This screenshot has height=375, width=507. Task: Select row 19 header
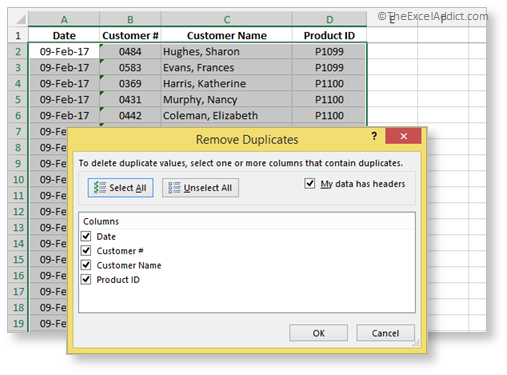coord(18,323)
